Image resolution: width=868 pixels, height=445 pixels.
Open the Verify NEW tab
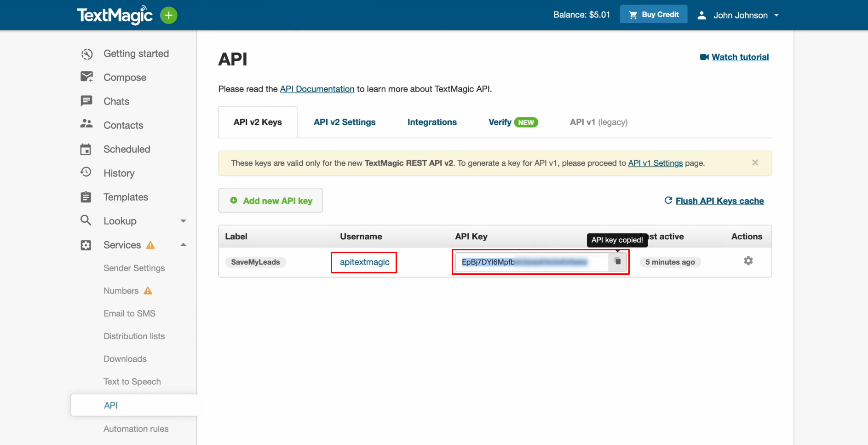point(513,122)
